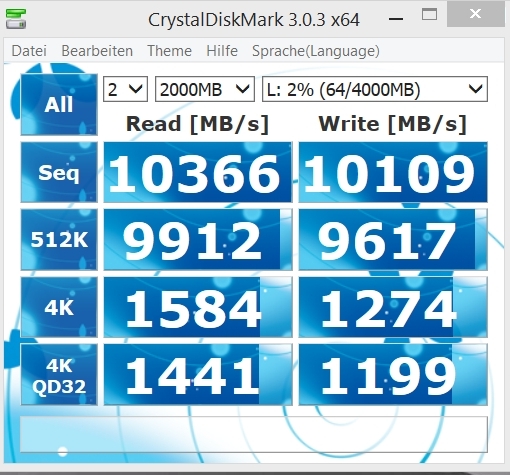Select the 512K read result 9912
This screenshot has height=475, width=510.
point(198,239)
